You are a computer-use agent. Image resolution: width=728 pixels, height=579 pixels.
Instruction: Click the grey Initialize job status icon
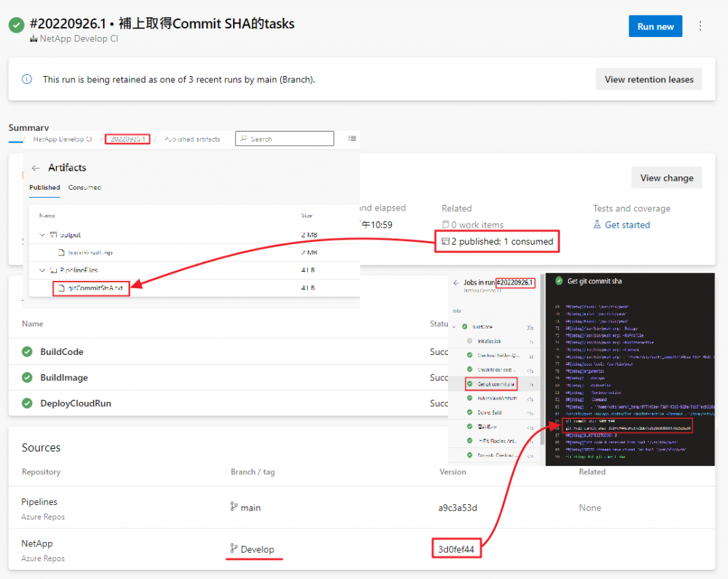point(470,341)
